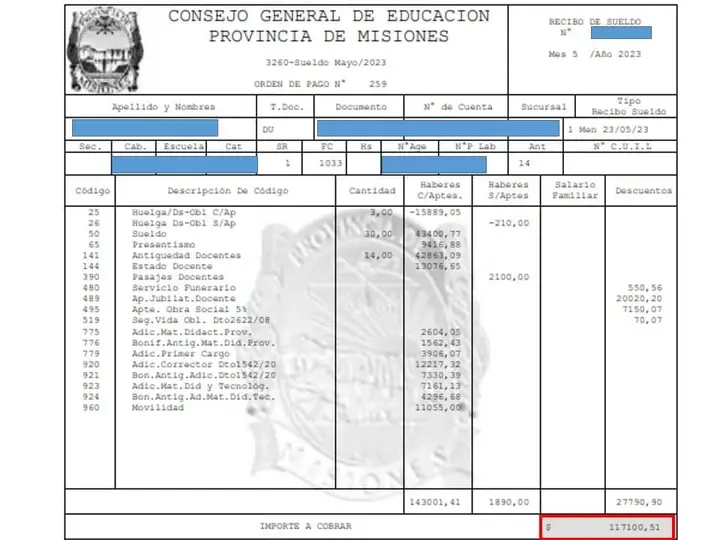The height and width of the screenshot is (540, 720).
Task: Click the 'Descuentos' column header
Action: (x=643, y=190)
